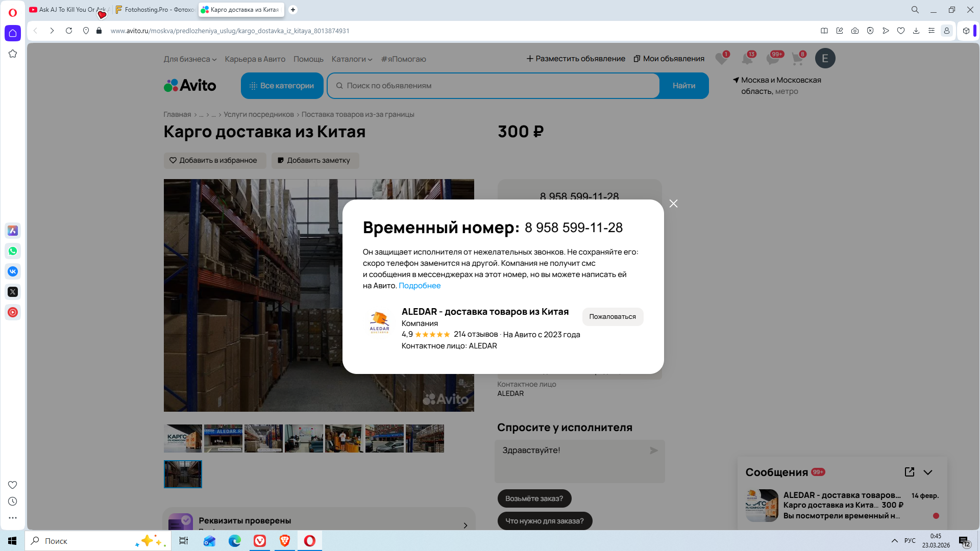
Task: Select ALEDAR.RU storefront thumbnail image
Action: (223, 438)
